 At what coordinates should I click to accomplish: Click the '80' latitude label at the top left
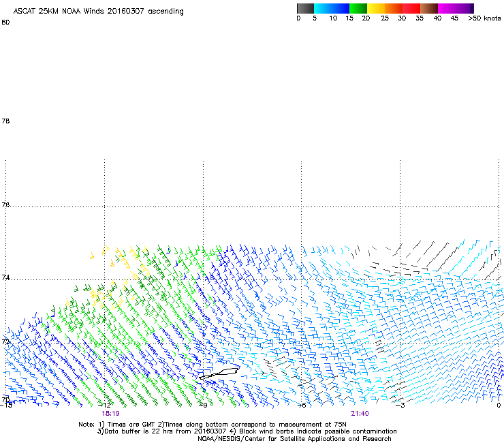pyautogui.click(x=5, y=22)
